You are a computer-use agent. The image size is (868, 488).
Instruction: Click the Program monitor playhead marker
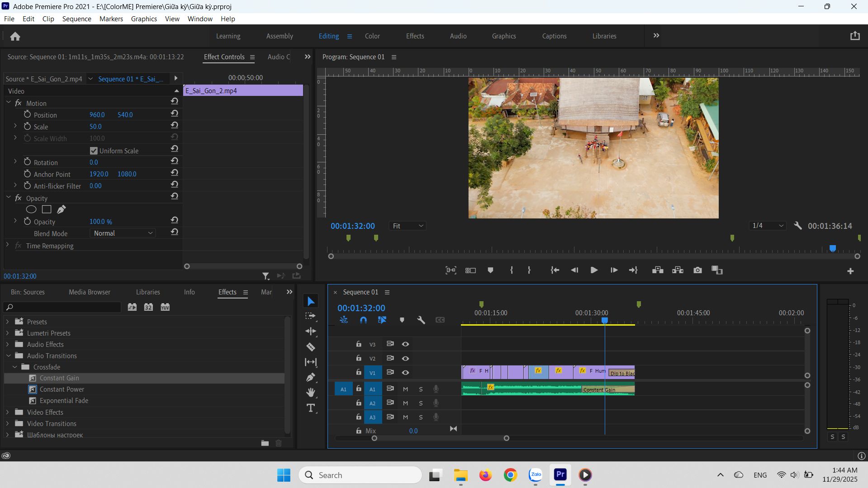(x=832, y=248)
